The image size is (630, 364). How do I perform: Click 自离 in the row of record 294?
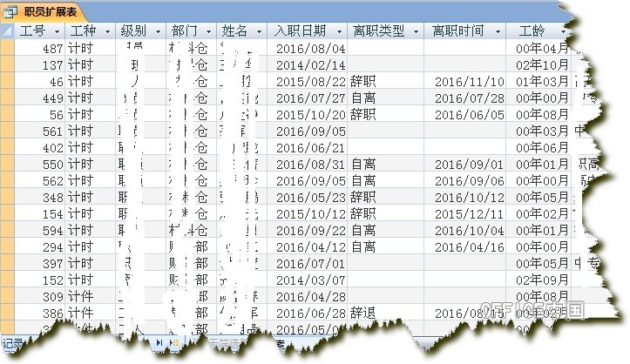(x=362, y=246)
